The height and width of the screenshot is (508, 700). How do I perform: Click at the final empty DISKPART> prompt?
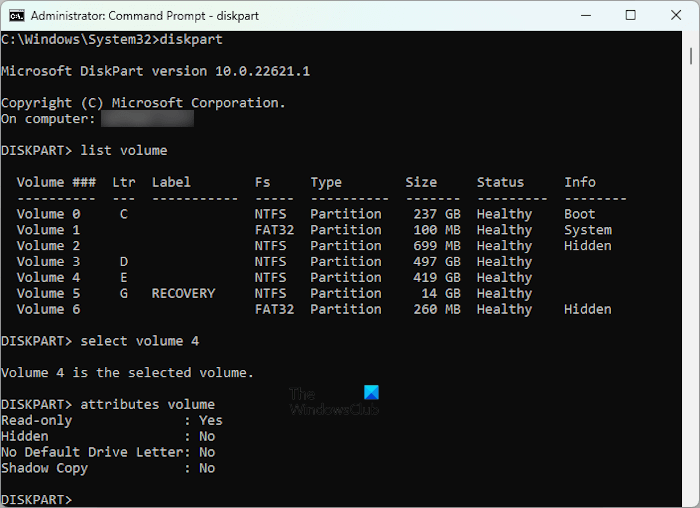coord(80,499)
